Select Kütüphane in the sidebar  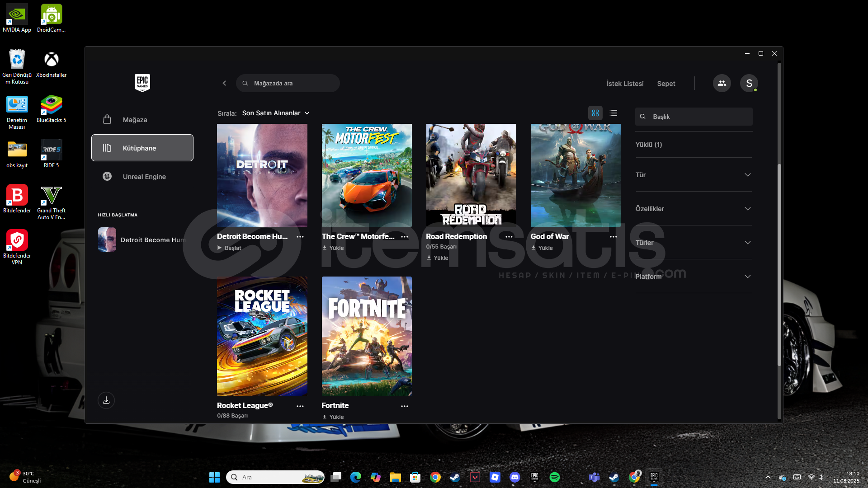point(142,148)
